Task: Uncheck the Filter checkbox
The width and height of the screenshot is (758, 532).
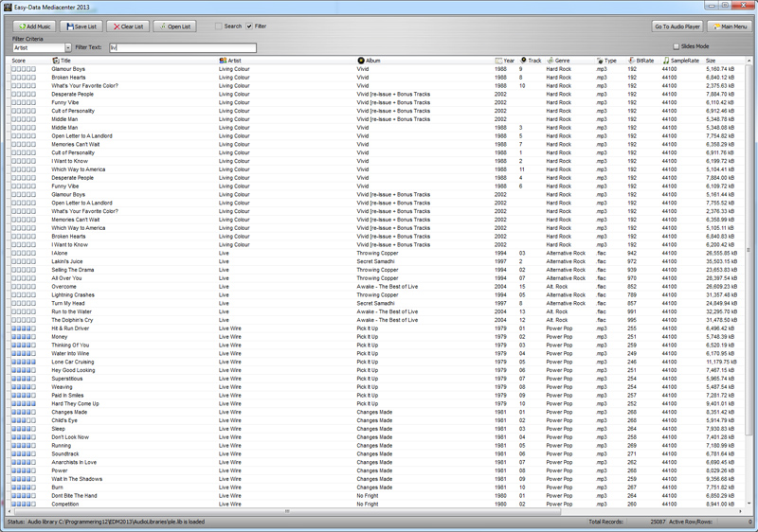Action: pyautogui.click(x=249, y=27)
